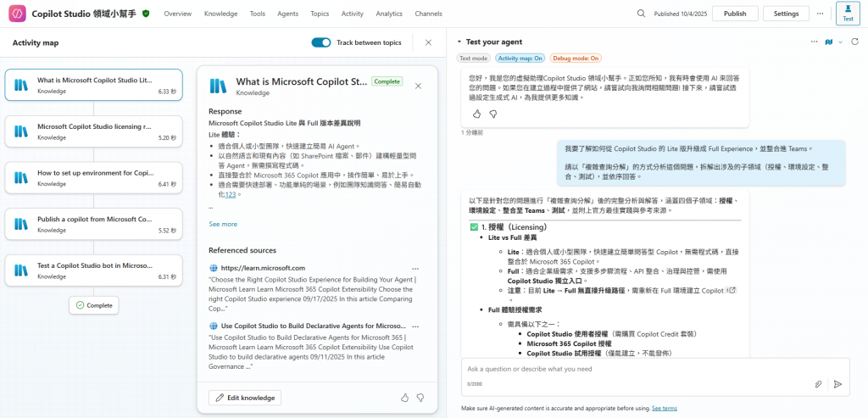Expand the activity map dropdown chevron
Screen dimensions: 868x418
(x=840, y=42)
